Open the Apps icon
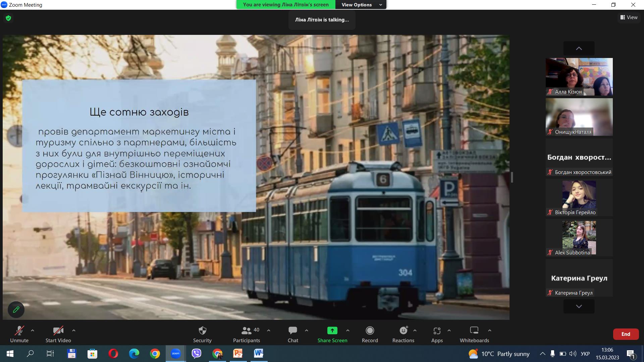644x362 pixels. (437, 331)
